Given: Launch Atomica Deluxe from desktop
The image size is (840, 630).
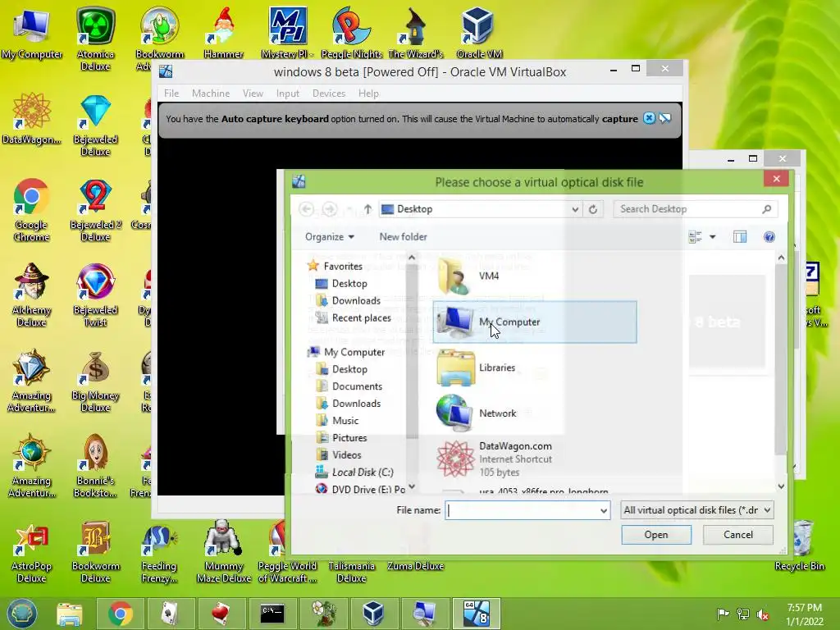Looking at the screenshot, I should tap(95, 39).
